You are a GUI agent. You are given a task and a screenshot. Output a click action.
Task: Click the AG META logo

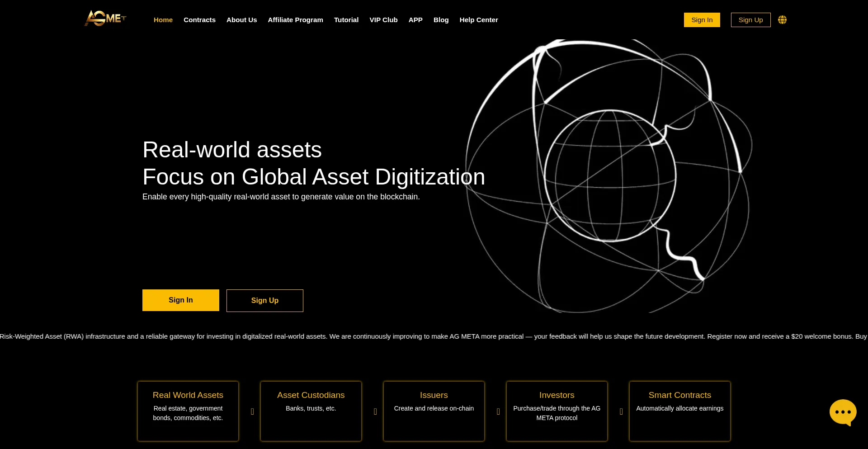coord(105,19)
